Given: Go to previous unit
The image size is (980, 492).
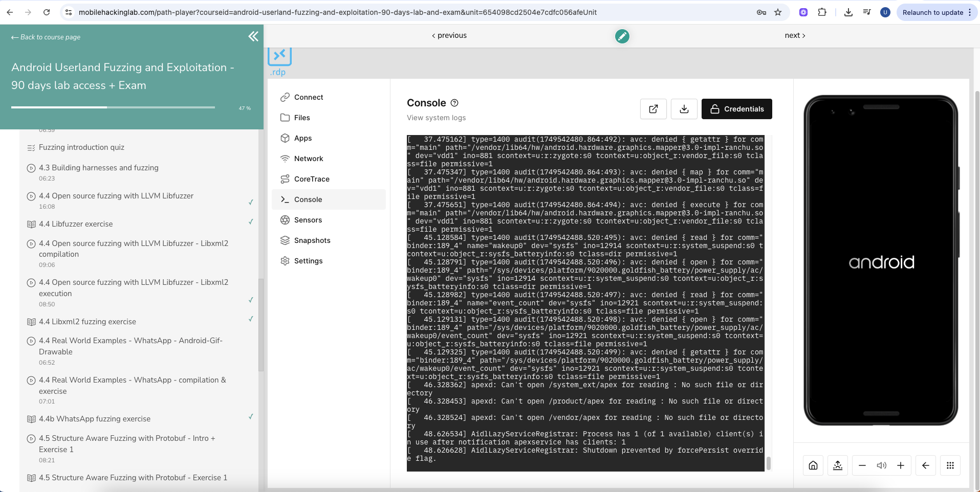Looking at the screenshot, I should (x=449, y=35).
